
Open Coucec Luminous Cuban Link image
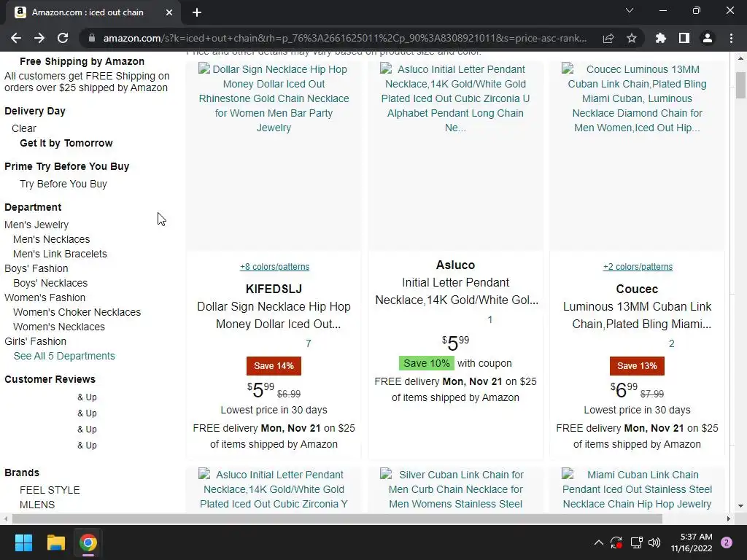pos(637,155)
